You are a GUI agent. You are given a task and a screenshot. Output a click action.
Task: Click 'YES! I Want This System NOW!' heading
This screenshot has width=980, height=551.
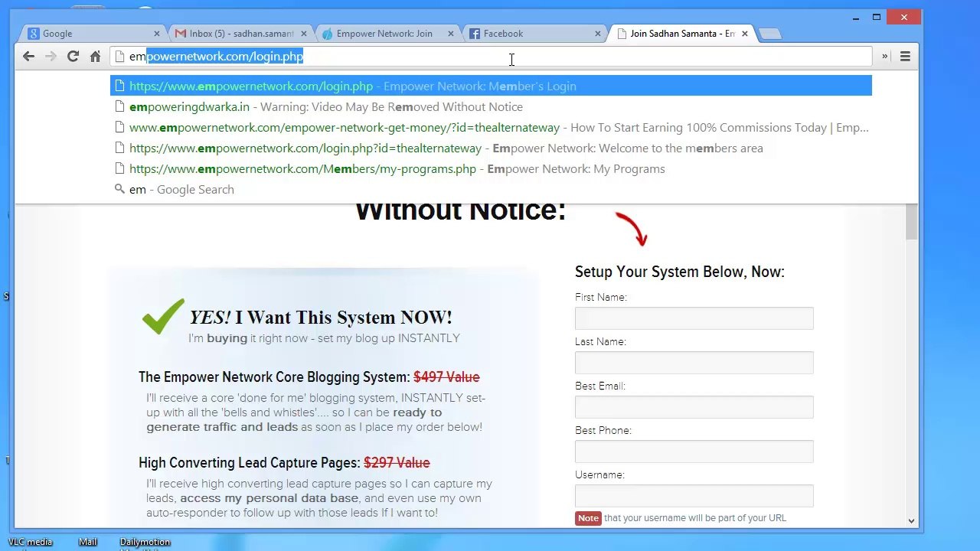[321, 318]
